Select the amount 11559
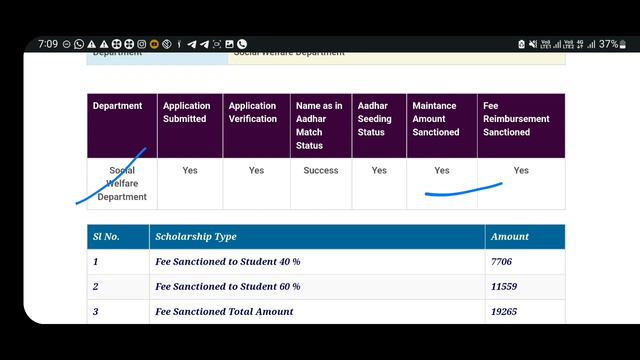640x360 pixels. 504,287
